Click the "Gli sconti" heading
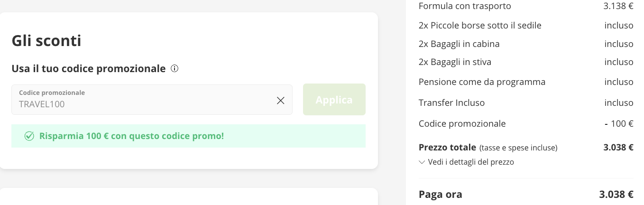 coord(46,41)
